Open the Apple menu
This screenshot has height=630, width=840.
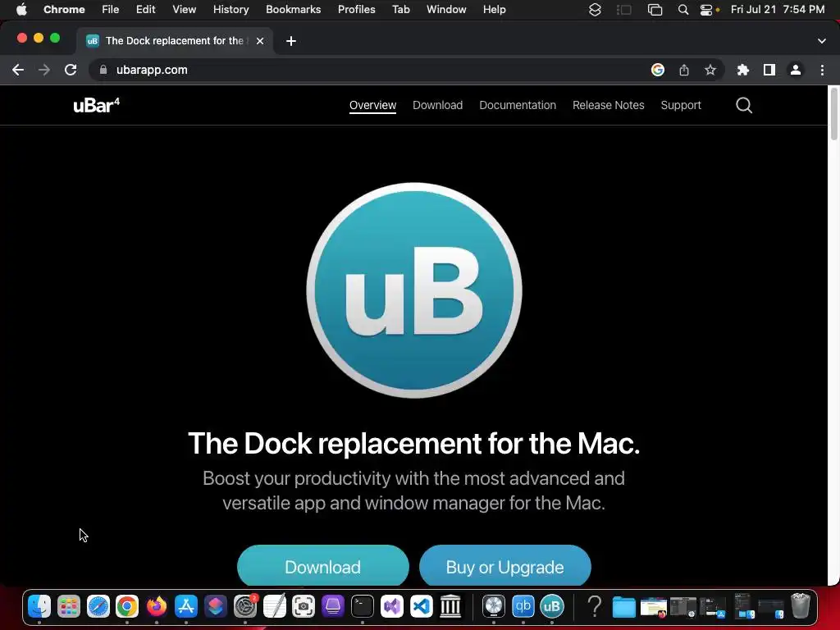click(x=21, y=9)
